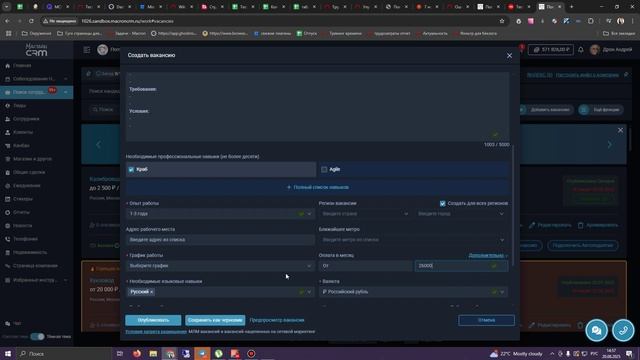
Task: Close the Создать вакансию dialog
Action: (509, 56)
